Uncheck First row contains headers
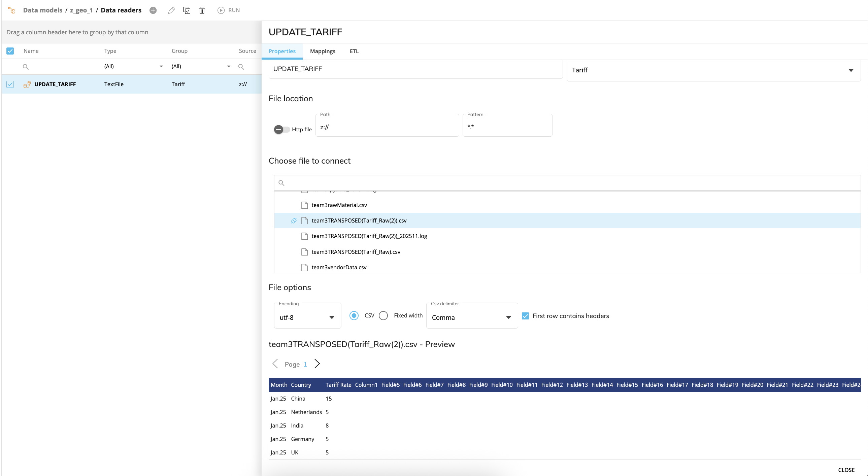This screenshot has width=868, height=476. click(525, 316)
